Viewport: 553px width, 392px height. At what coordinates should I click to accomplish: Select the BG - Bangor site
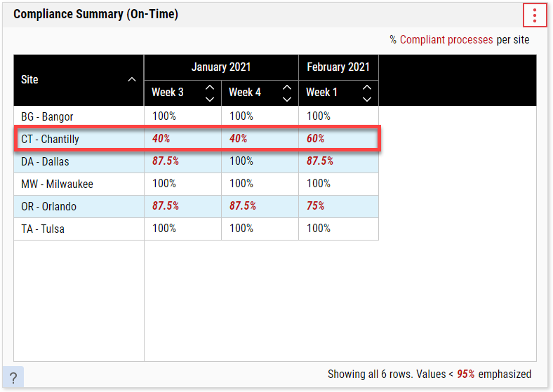click(x=47, y=116)
